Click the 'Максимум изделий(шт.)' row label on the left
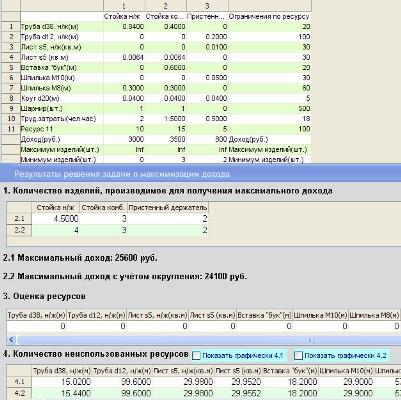 [x=62, y=150]
